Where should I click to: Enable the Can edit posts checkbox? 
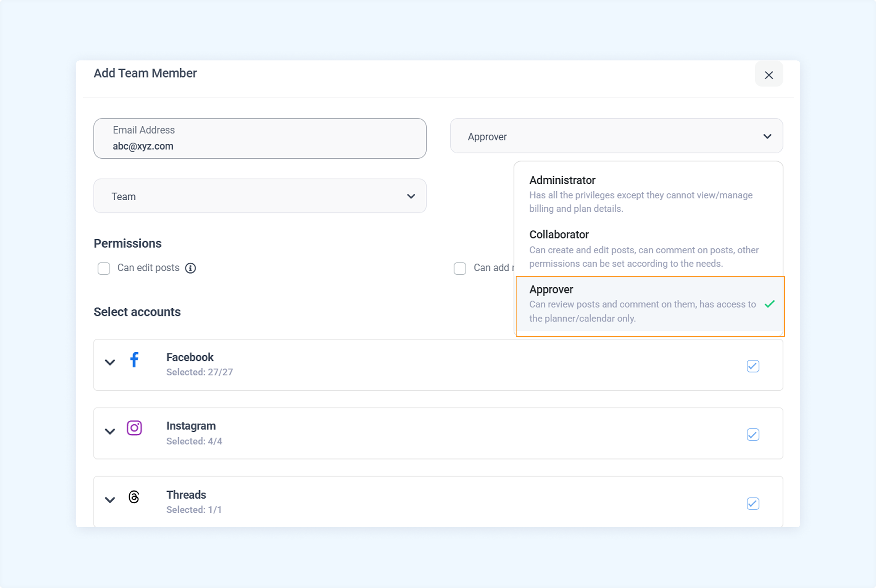[x=104, y=269]
